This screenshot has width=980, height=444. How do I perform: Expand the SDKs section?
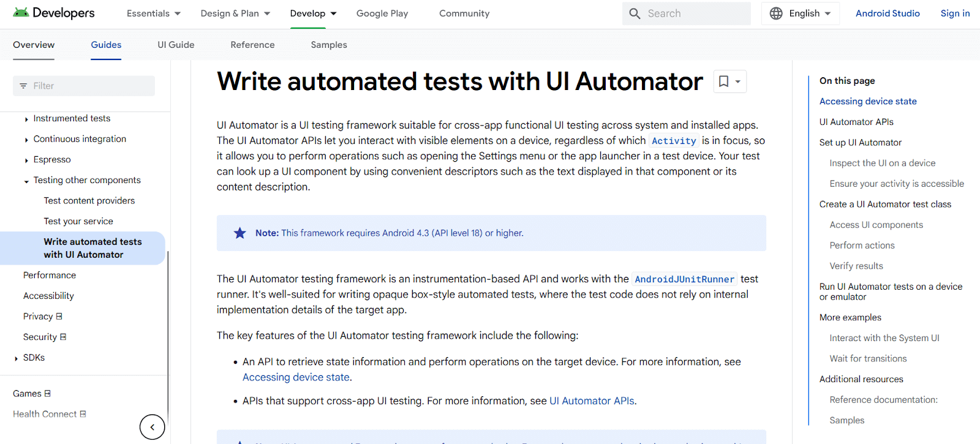coord(16,358)
